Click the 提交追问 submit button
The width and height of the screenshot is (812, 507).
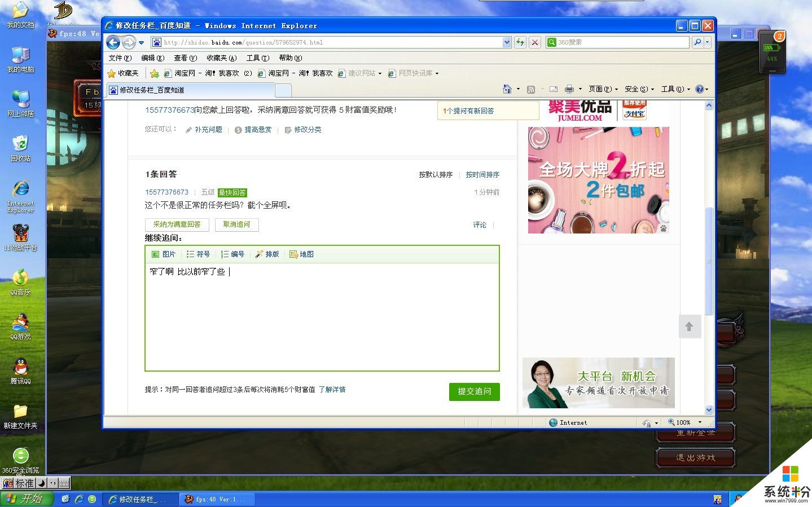[474, 391]
